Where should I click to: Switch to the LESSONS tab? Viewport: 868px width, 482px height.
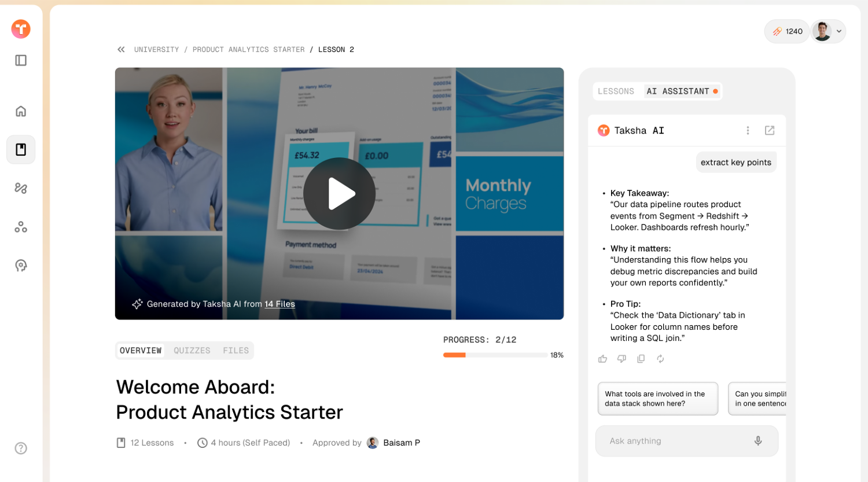click(616, 91)
